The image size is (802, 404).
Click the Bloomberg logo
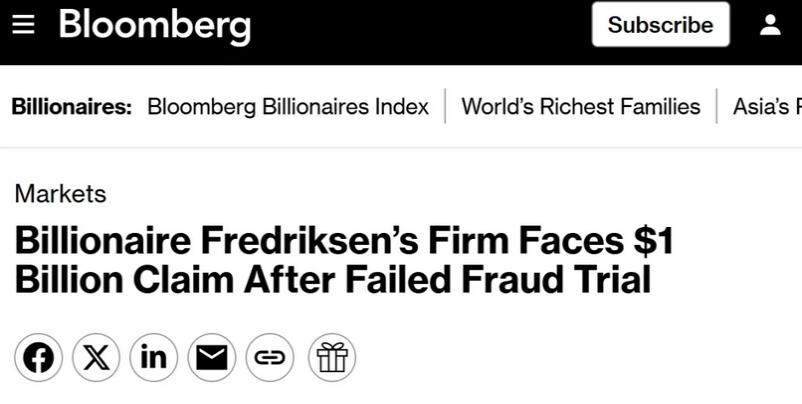pyautogui.click(x=155, y=25)
